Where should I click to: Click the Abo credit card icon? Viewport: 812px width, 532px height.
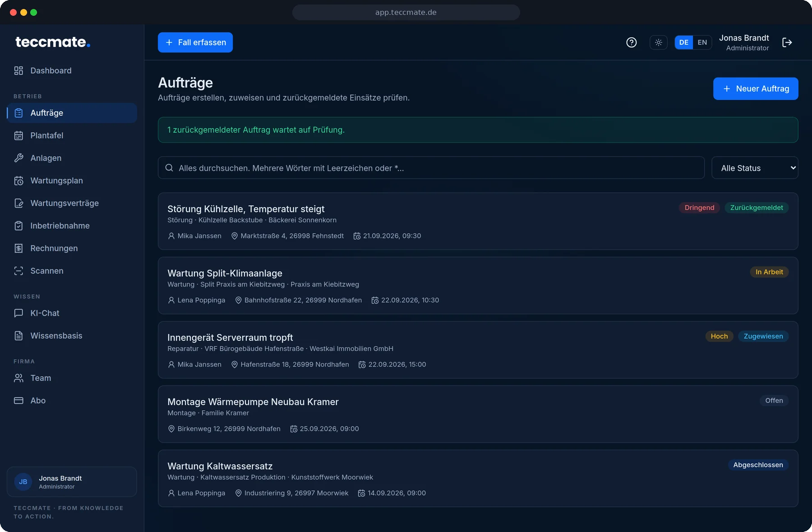click(18, 401)
